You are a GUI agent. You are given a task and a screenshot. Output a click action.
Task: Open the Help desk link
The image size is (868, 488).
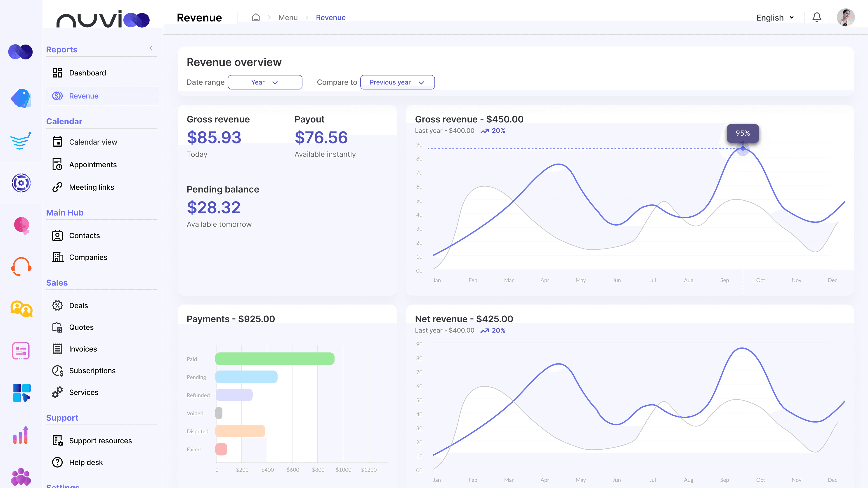[x=86, y=462]
